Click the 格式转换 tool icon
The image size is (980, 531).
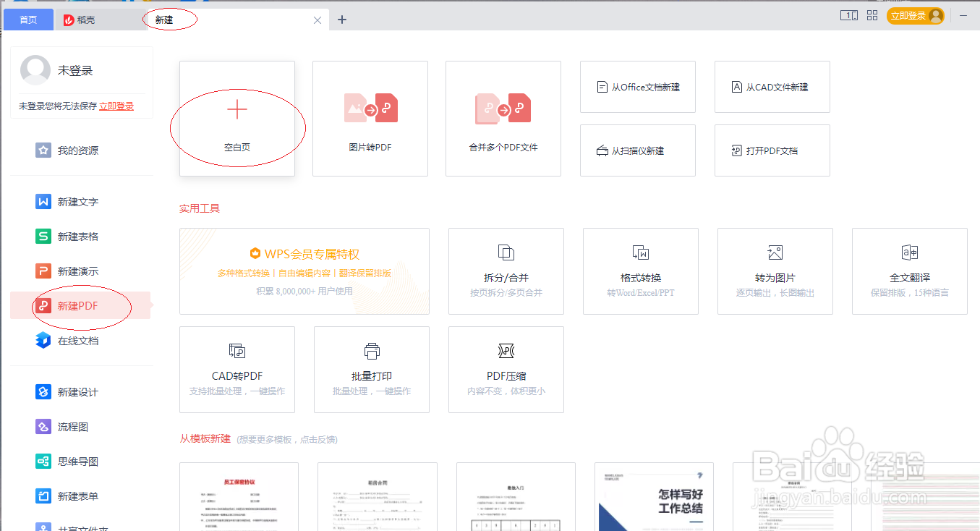(x=641, y=252)
